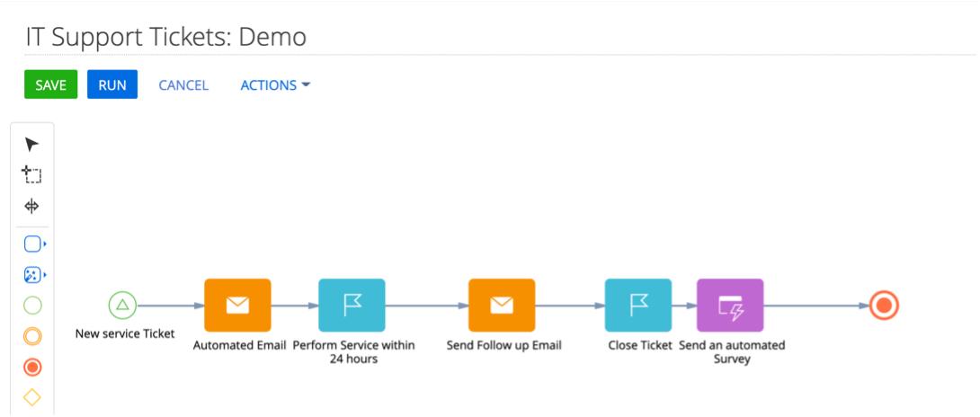The image size is (980, 417).
Task: Select the New service Ticket start node
Action: click(122, 306)
